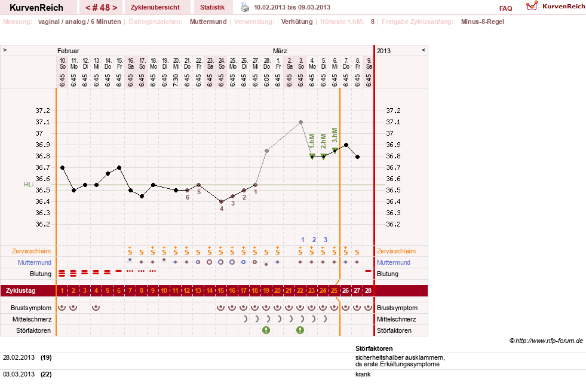
Task: Click the vaginal / analog / 6 Minuten value
Action: [79, 22]
